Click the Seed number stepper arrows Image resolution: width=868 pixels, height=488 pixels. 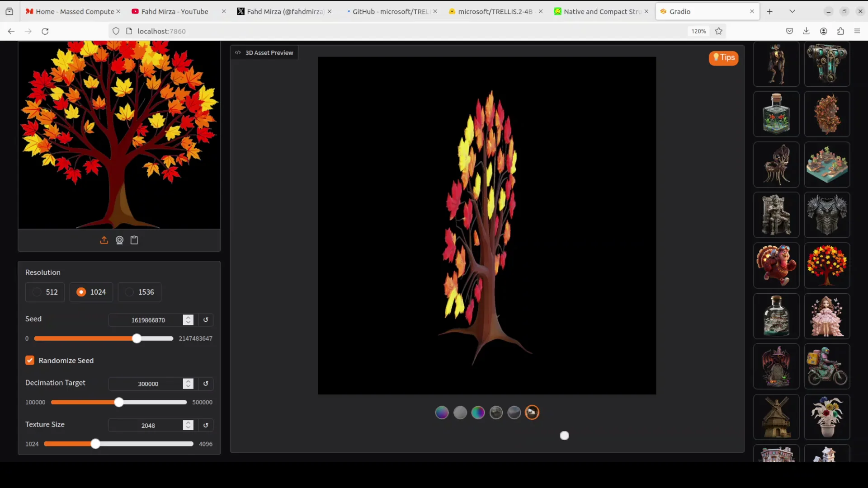(x=189, y=320)
